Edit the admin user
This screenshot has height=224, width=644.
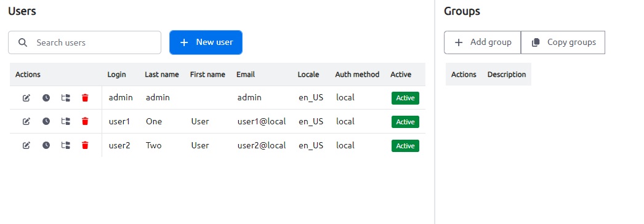tap(26, 98)
